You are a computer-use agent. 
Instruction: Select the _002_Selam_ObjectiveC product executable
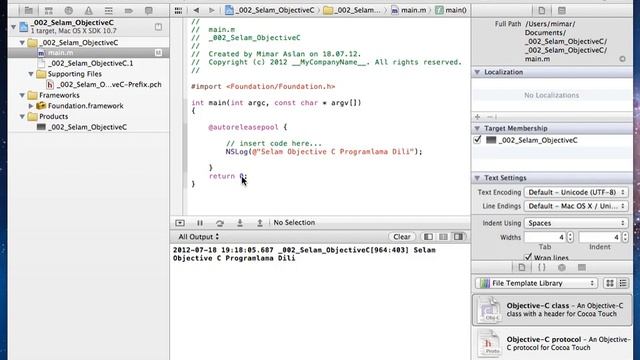pos(89,127)
